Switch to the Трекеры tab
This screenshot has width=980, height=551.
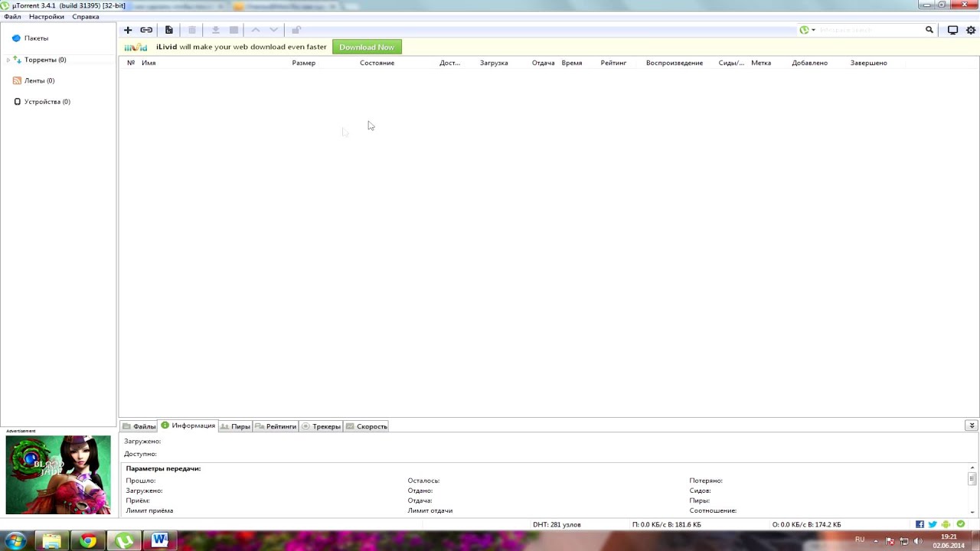(x=321, y=426)
